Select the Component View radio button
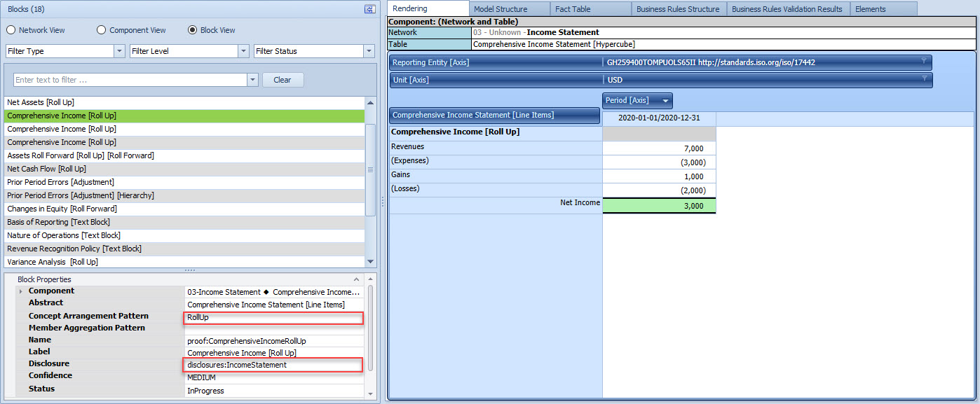 tap(102, 30)
